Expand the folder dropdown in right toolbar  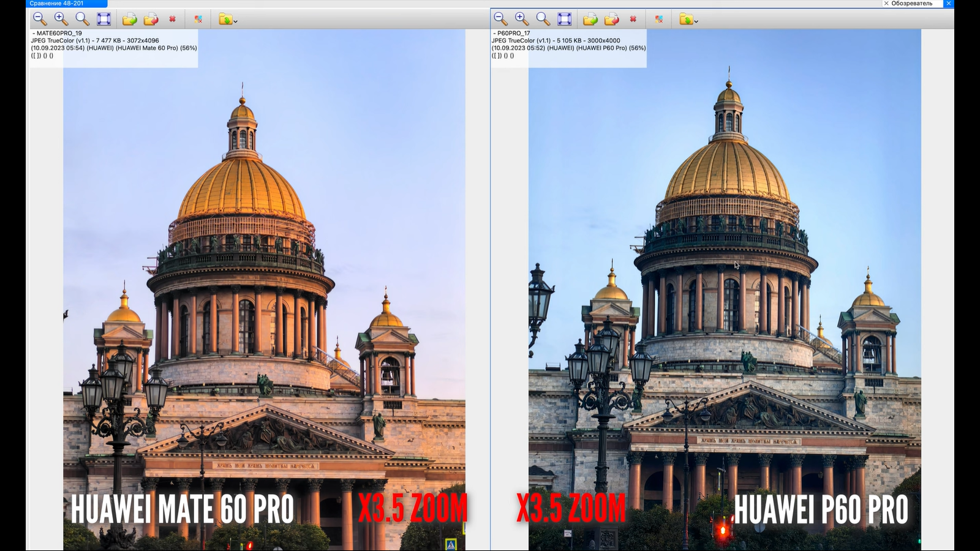[696, 21]
